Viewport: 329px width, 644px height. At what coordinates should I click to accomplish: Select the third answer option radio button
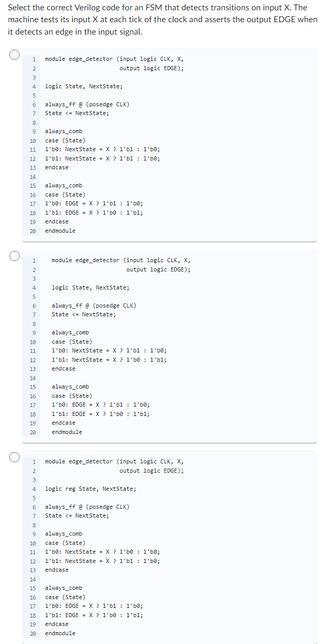coord(13,456)
